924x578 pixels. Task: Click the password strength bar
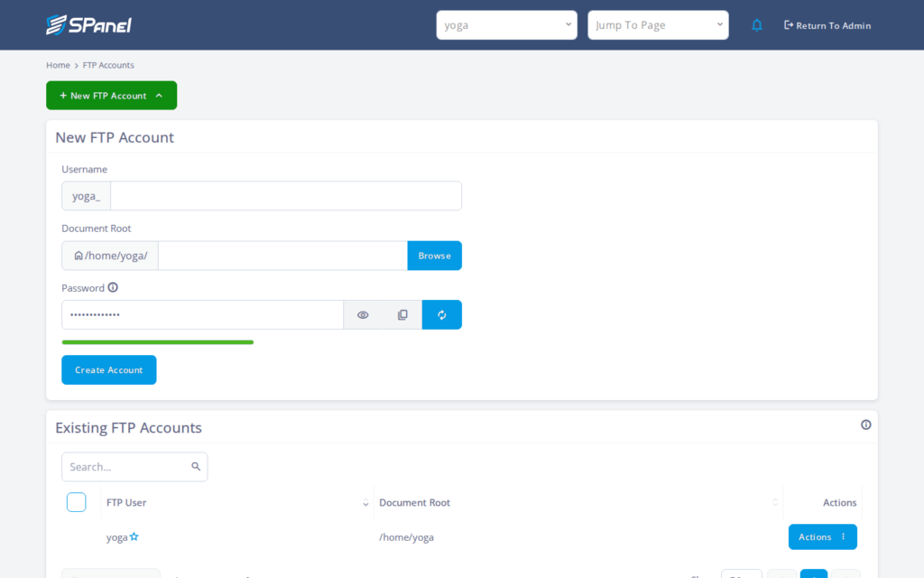[158, 342]
